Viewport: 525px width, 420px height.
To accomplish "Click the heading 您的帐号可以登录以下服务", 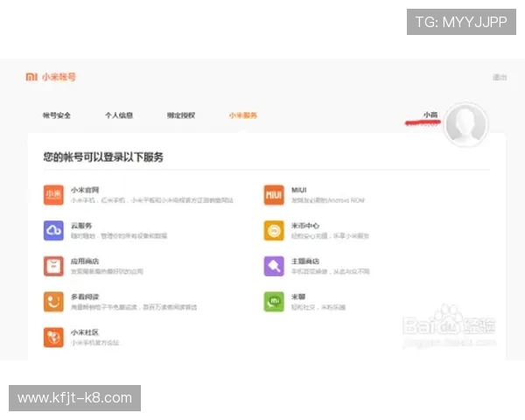I will point(103,157).
